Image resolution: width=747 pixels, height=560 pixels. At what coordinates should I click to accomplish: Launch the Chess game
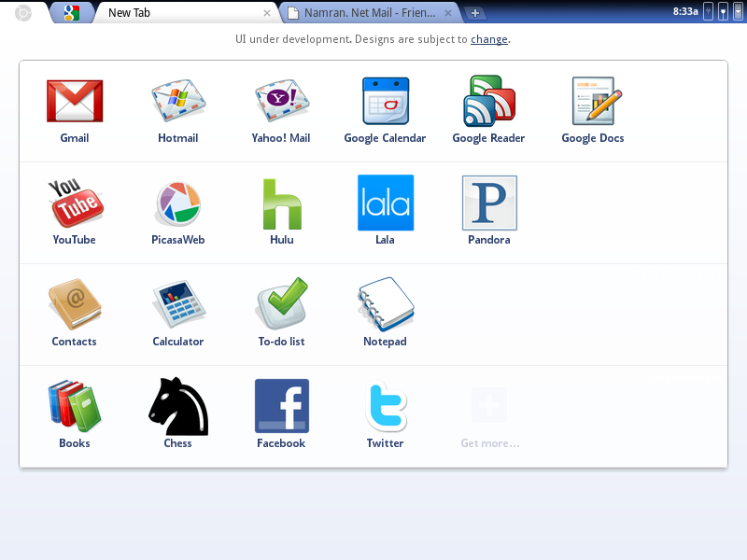pos(177,407)
